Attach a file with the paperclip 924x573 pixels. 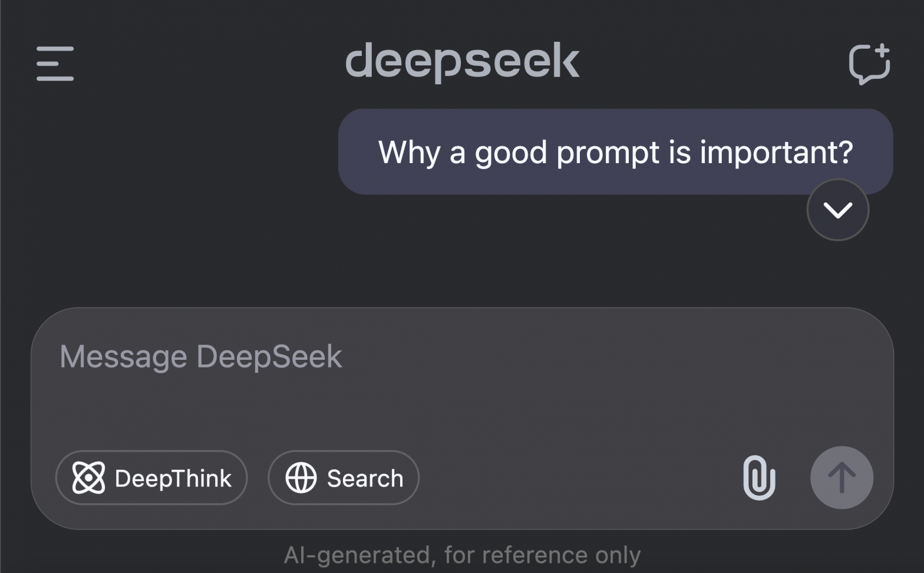click(759, 478)
